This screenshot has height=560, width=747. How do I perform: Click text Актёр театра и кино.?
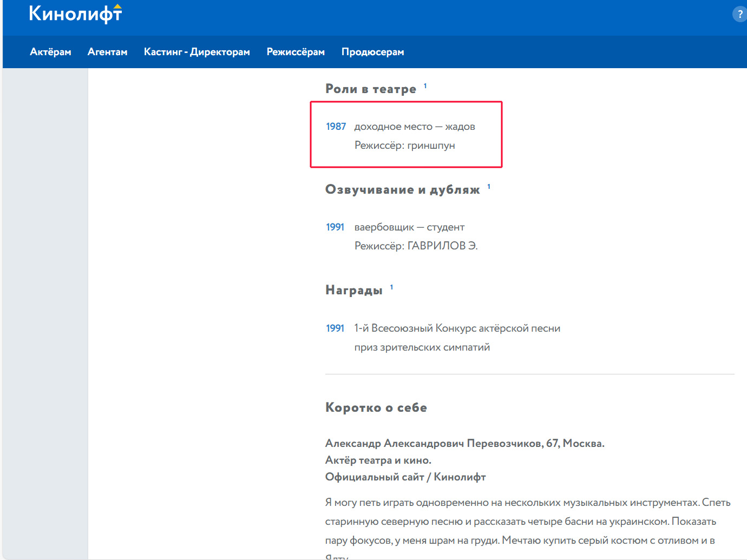coord(378,460)
